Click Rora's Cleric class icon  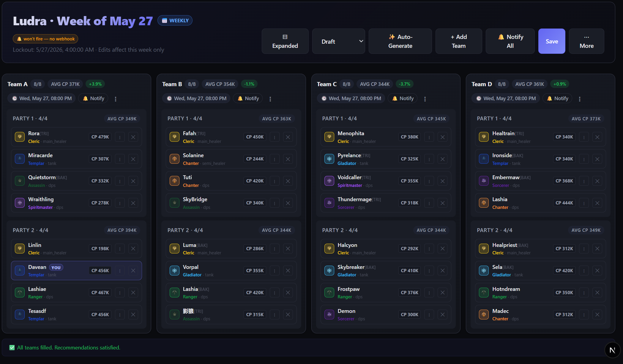(20, 137)
